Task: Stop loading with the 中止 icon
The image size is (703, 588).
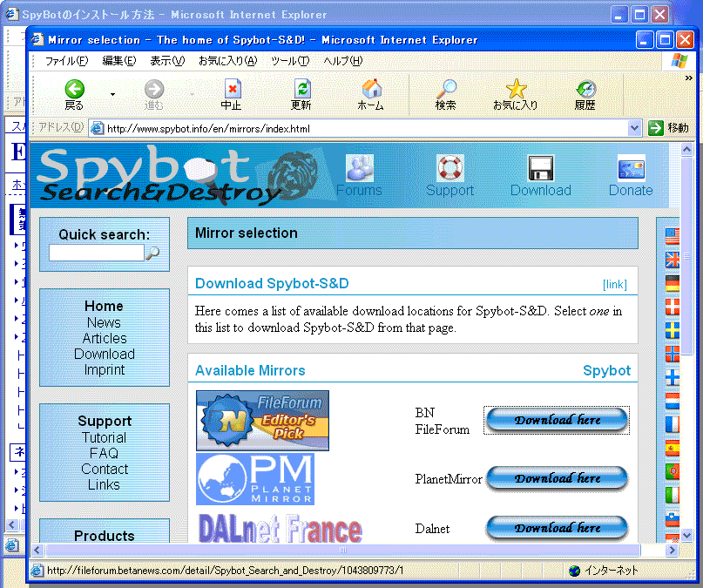Action: coord(233,95)
